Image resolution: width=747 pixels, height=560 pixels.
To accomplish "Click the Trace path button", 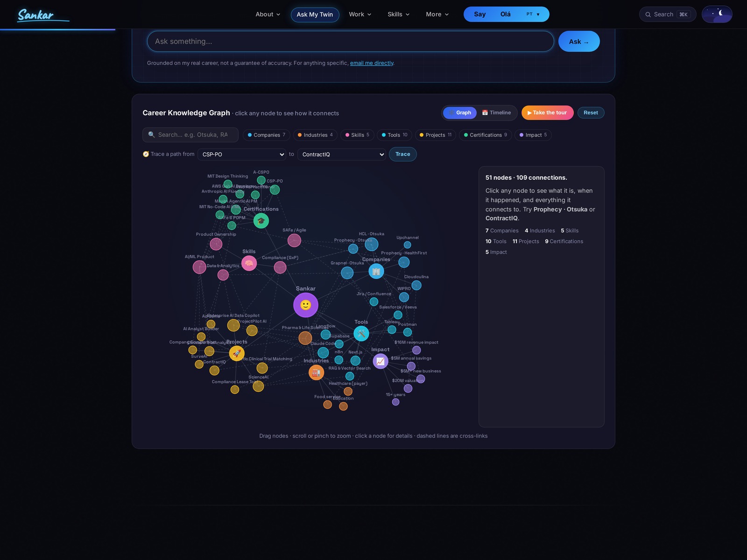I will point(403,154).
